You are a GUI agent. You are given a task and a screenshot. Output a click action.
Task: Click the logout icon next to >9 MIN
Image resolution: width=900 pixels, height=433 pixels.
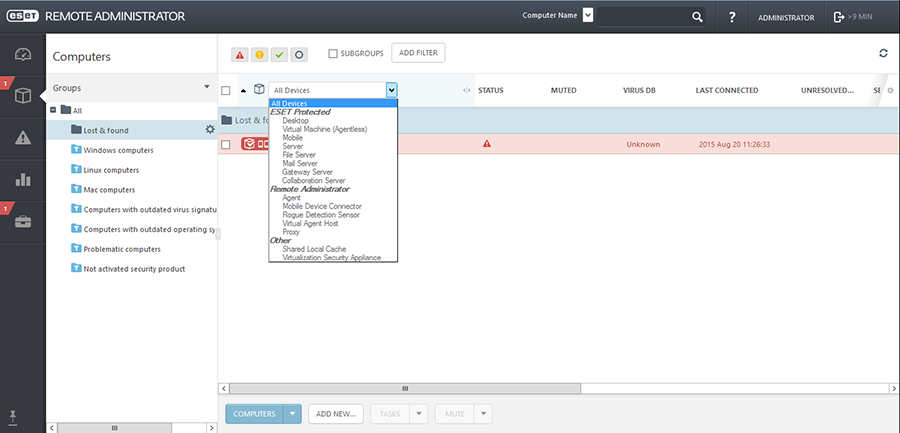coord(838,17)
